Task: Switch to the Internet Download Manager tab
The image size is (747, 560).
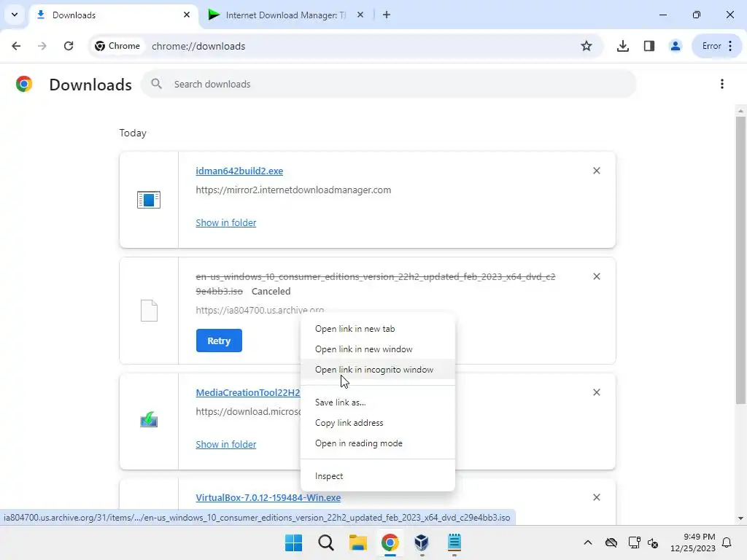Action: pyautogui.click(x=286, y=15)
